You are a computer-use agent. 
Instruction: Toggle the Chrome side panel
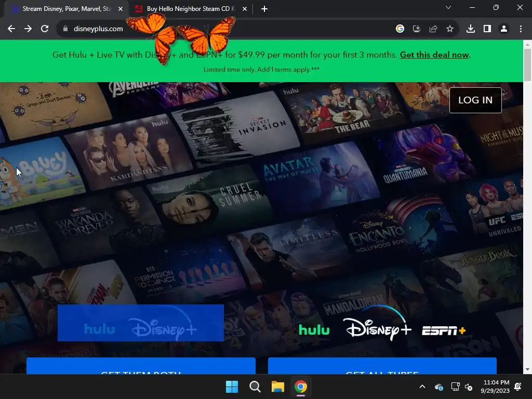487,29
